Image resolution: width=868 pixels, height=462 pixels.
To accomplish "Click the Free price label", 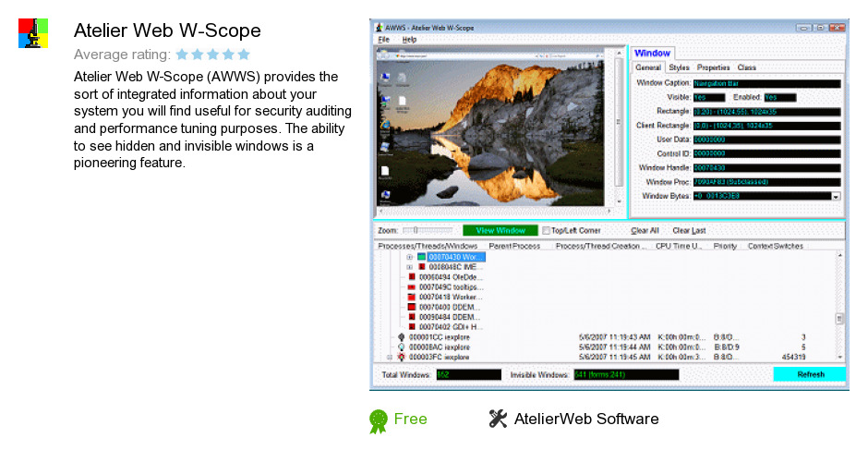I will click(x=410, y=419).
